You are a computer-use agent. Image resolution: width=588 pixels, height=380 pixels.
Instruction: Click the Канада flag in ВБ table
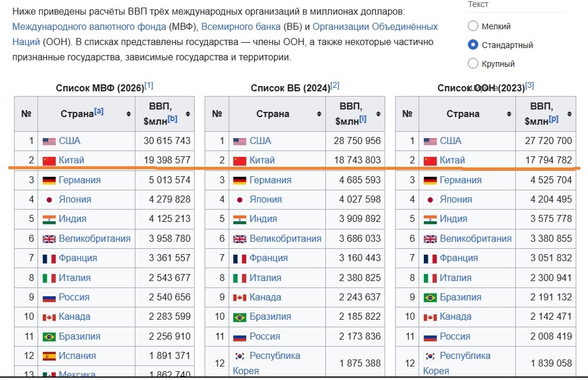point(240,297)
